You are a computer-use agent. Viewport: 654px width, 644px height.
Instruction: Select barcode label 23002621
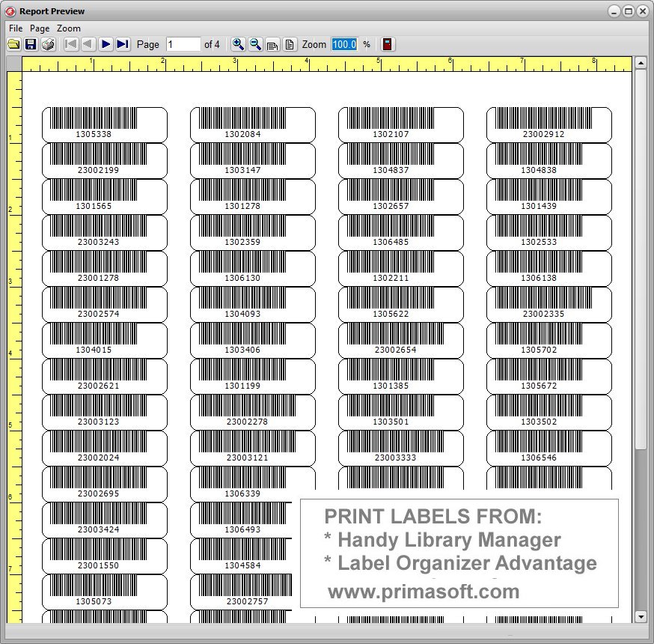[x=105, y=376]
